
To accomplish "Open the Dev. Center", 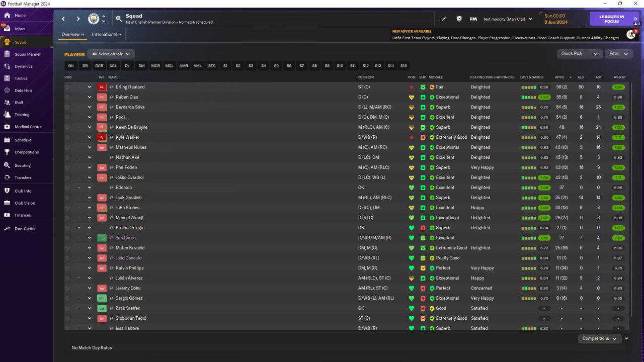I will click(x=26, y=229).
